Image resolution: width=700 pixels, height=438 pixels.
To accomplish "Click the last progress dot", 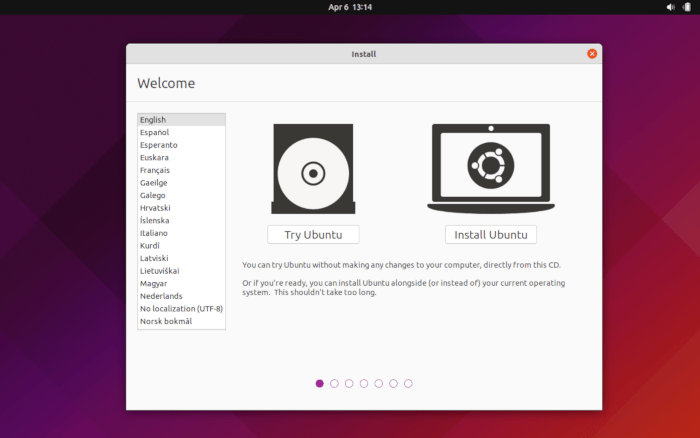I will pyautogui.click(x=408, y=384).
